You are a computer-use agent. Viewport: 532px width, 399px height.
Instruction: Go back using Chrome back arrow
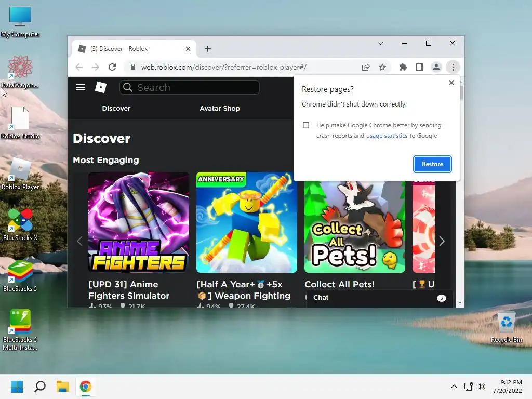click(79, 67)
